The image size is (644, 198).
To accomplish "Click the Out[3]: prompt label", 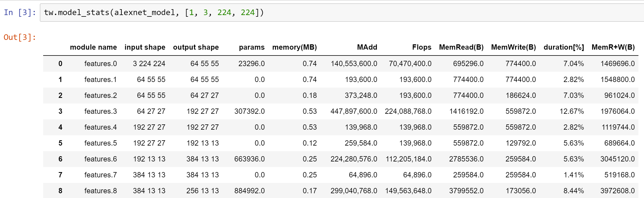I will (20, 37).
